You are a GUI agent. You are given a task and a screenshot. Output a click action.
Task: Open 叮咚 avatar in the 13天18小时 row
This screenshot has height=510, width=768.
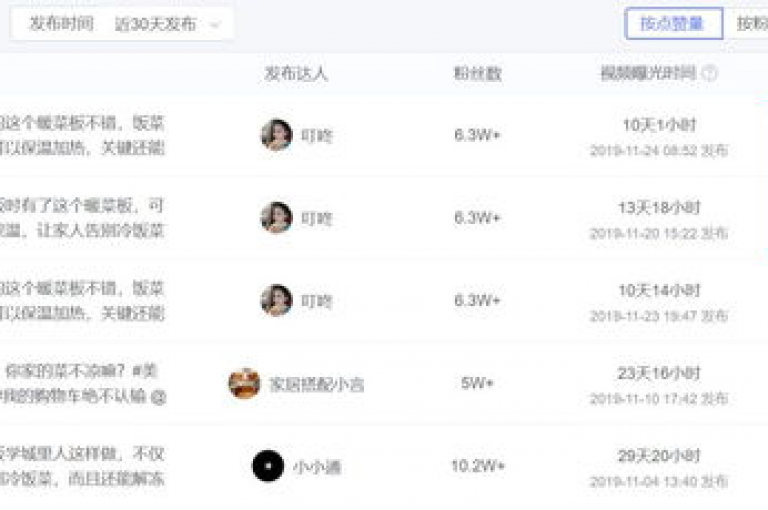276,218
